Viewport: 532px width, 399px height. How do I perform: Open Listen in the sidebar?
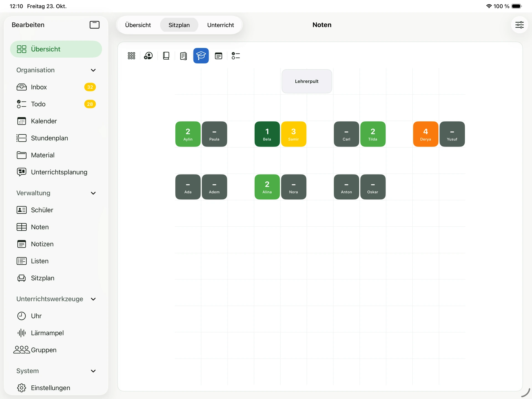[x=56, y=261]
